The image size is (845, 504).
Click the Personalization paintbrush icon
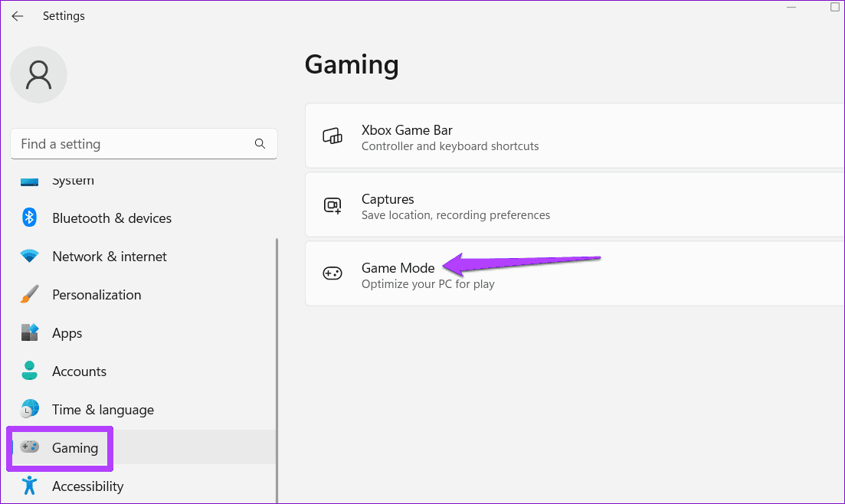pyautogui.click(x=30, y=295)
